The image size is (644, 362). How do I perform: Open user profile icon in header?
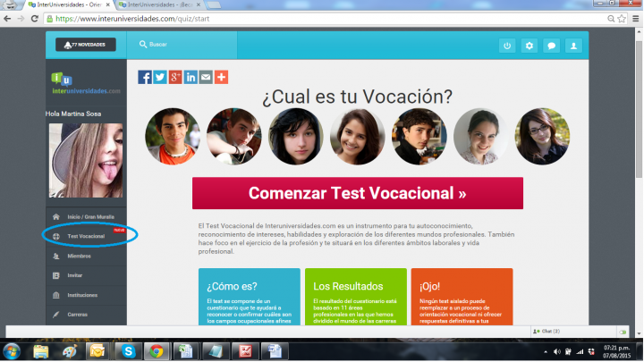(x=573, y=46)
